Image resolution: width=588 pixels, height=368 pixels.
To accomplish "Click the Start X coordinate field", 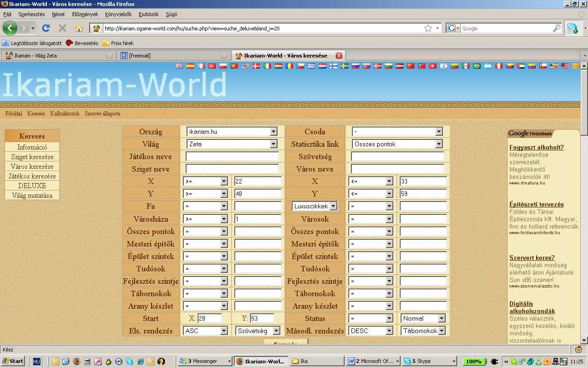I will [x=209, y=318].
